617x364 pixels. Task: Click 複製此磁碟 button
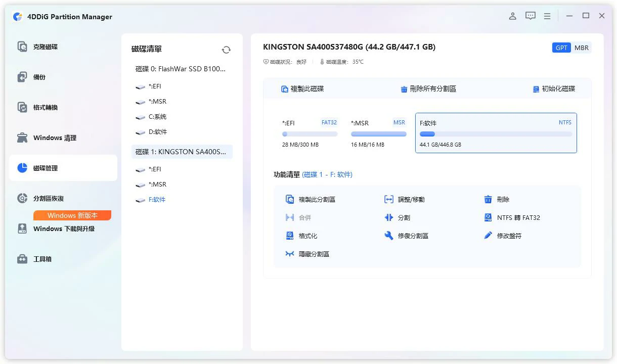pyautogui.click(x=302, y=89)
